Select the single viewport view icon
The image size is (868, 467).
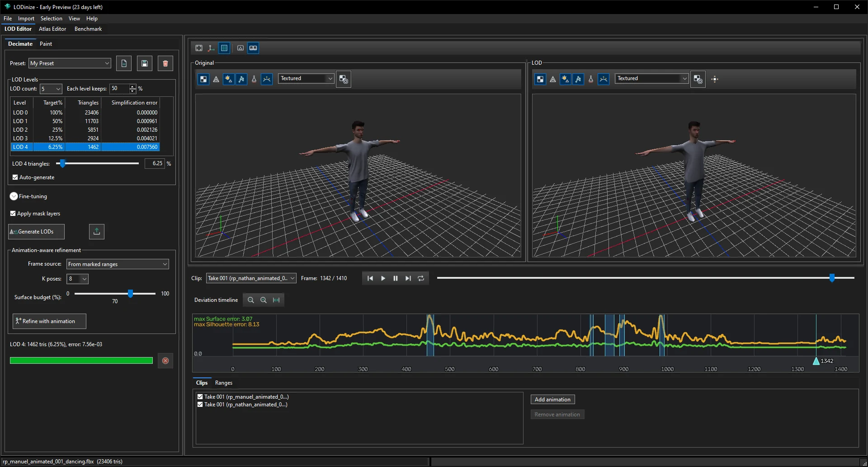point(241,48)
